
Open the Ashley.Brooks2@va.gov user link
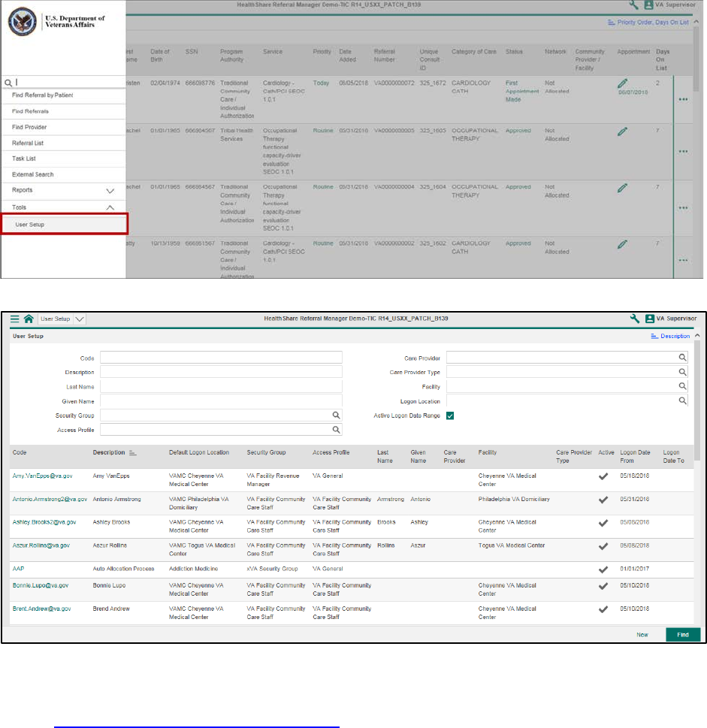(44, 522)
